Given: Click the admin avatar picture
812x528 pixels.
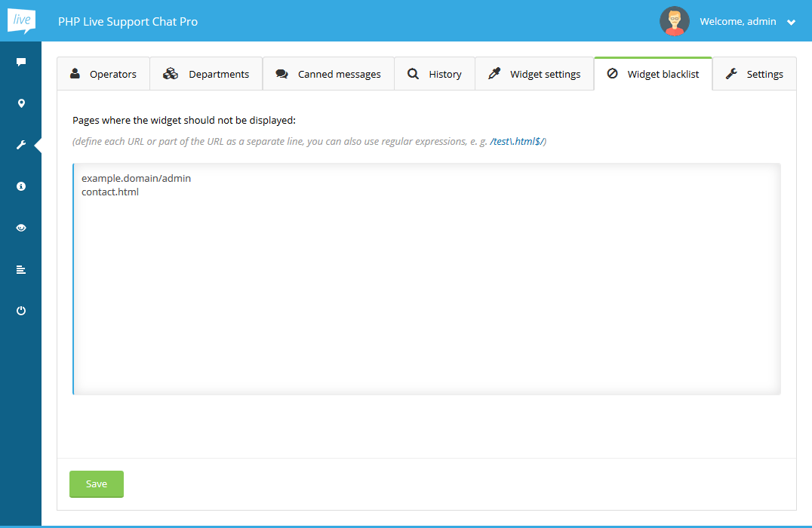Looking at the screenshot, I should 674,21.
